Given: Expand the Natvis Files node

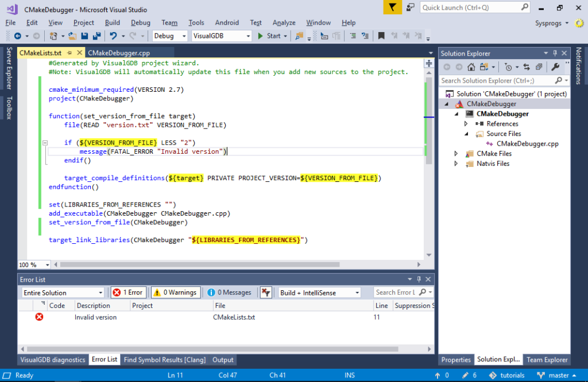Looking at the screenshot, I should (x=456, y=163).
